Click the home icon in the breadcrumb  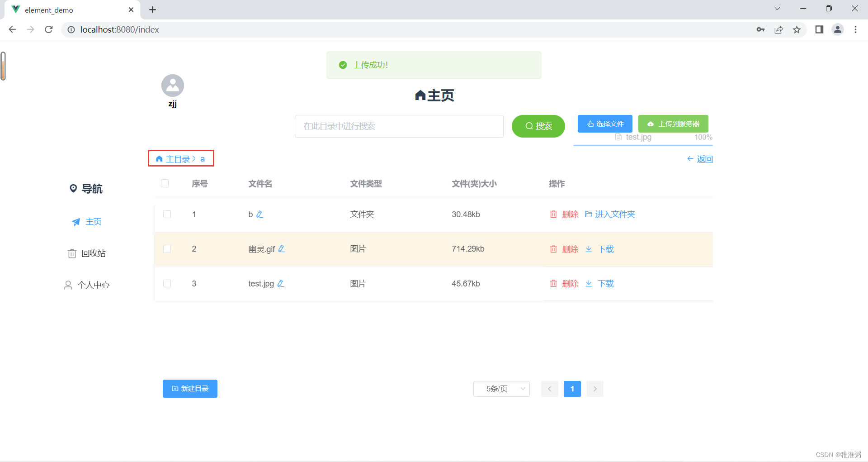click(x=159, y=158)
